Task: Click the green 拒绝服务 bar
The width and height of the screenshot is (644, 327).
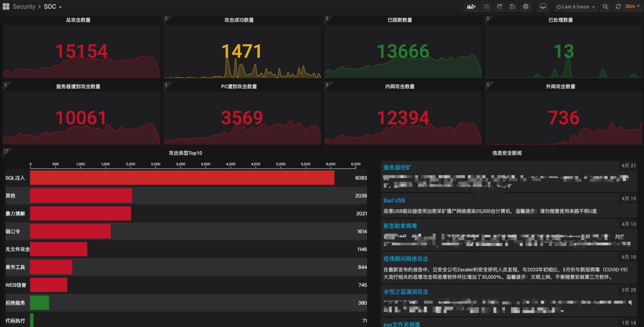Action: coord(39,303)
